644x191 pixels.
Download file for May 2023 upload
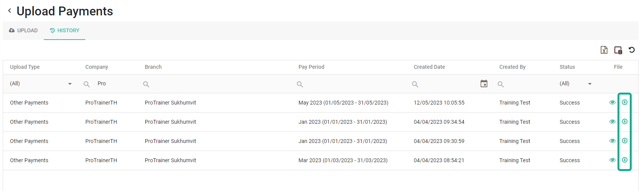coord(625,102)
